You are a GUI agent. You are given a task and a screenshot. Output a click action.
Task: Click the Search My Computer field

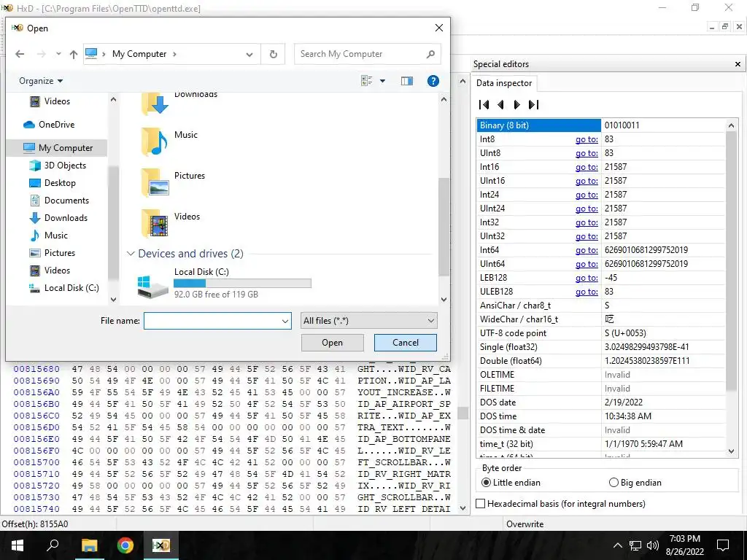[360, 54]
